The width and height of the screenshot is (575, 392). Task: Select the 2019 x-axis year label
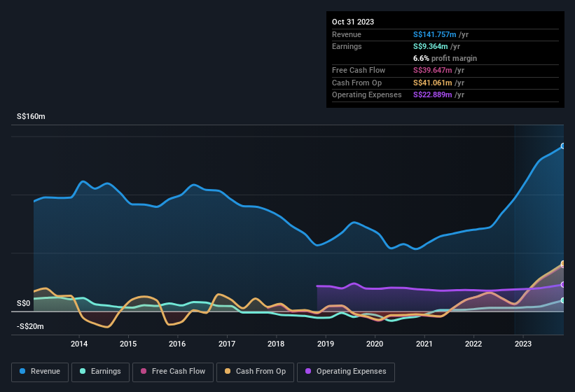326,344
